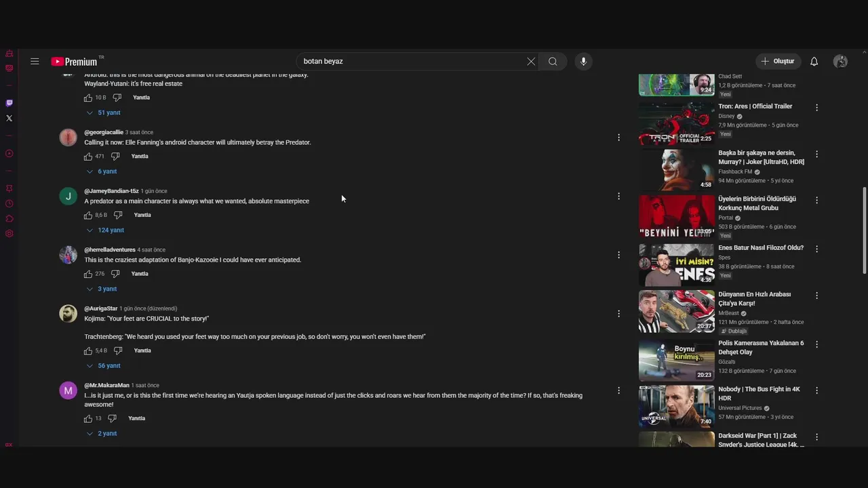Open pinboards pin icon in browser sidebar
This screenshot has height=488, width=868.
click(x=9, y=188)
